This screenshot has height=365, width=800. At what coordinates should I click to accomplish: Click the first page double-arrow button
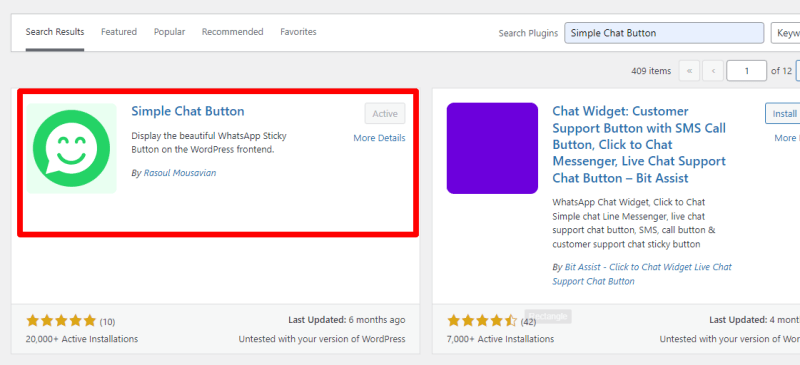tap(689, 71)
